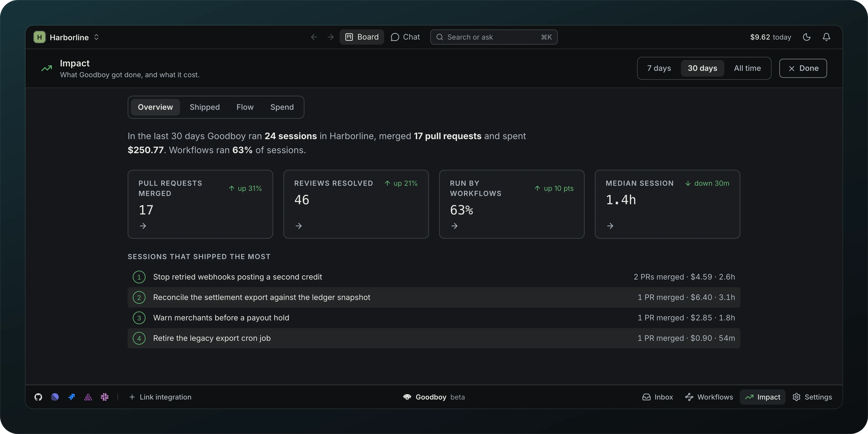
Task: Open session Stop retried webhooks posting a second credit
Action: pyautogui.click(x=434, y=277)
